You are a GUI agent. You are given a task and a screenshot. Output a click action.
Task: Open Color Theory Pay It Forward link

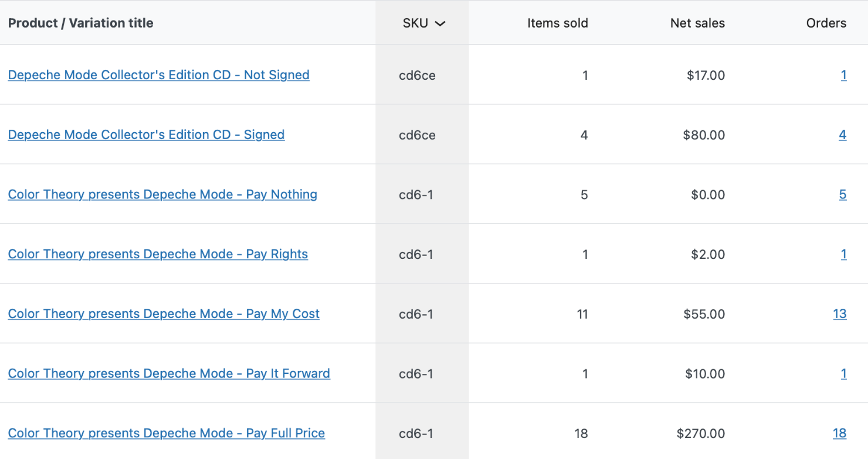[x=169, y=374]
